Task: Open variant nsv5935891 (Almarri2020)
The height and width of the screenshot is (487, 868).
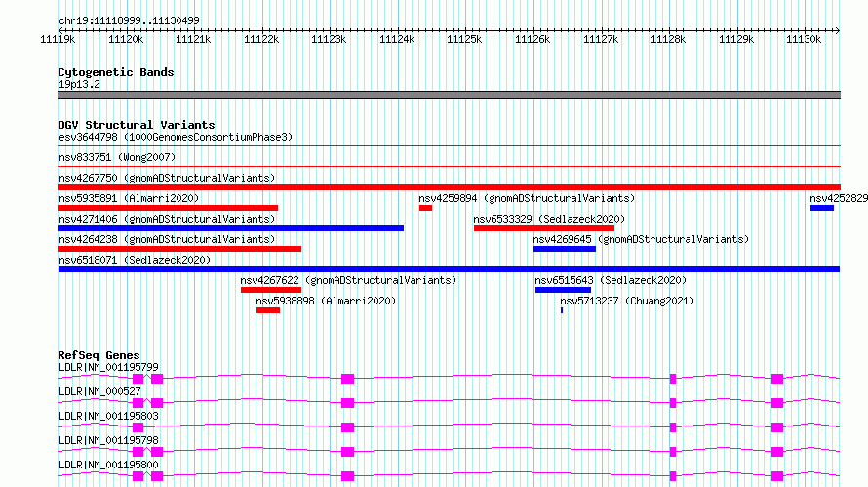Action: pos(129,198)
